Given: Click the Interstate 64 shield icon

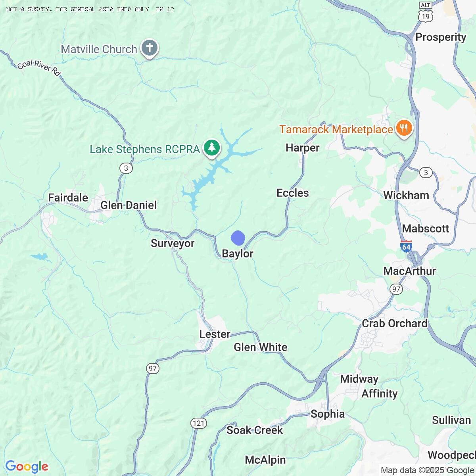Looking at the screenshot, I should tap(406, 246).
